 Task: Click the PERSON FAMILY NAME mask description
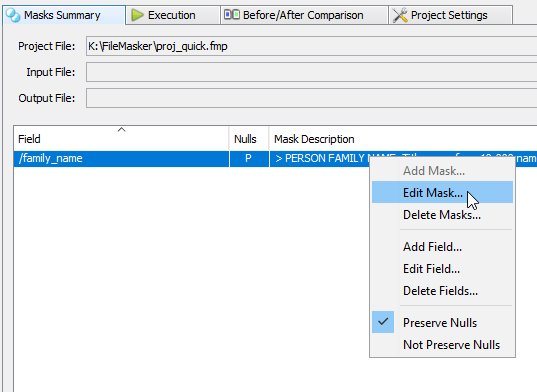tap(320, 159)
